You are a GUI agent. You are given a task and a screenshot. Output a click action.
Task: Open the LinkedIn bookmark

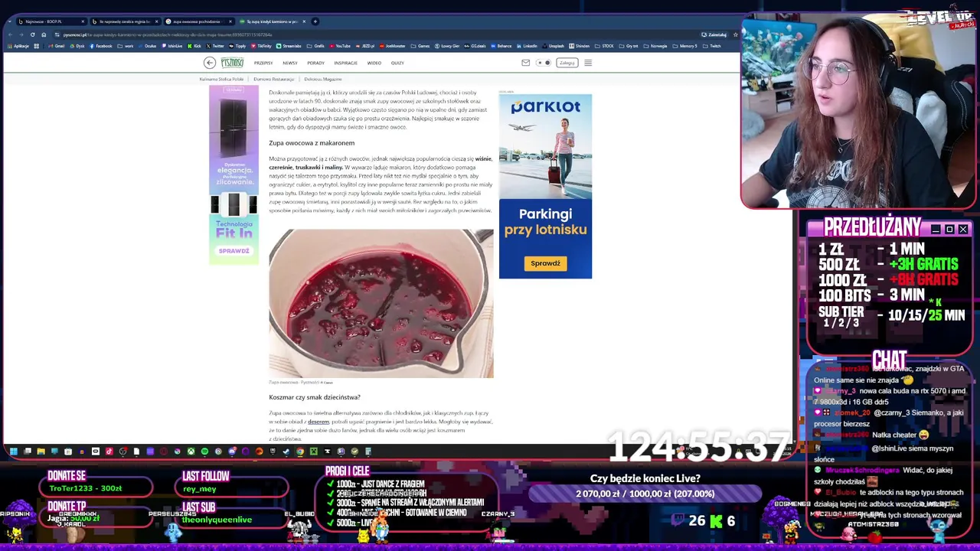527,46
